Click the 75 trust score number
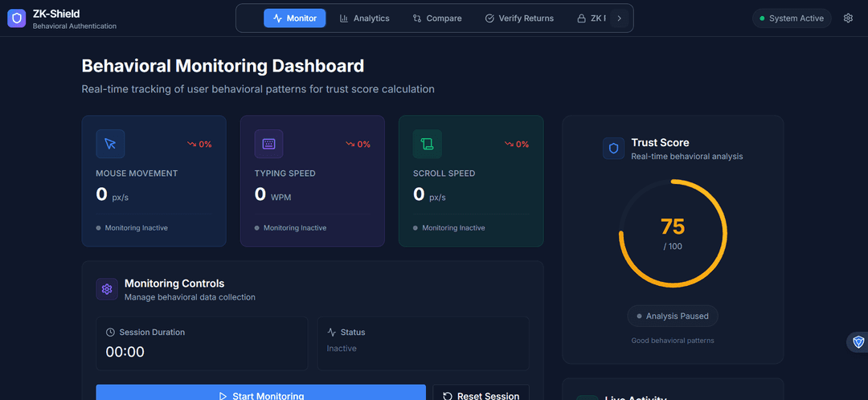The image size is (868, 400). click(x=673, y=227)
